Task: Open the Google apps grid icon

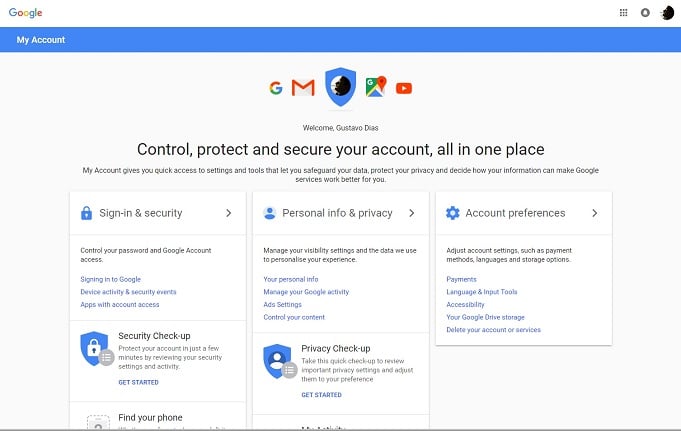Action: (623, 13)
